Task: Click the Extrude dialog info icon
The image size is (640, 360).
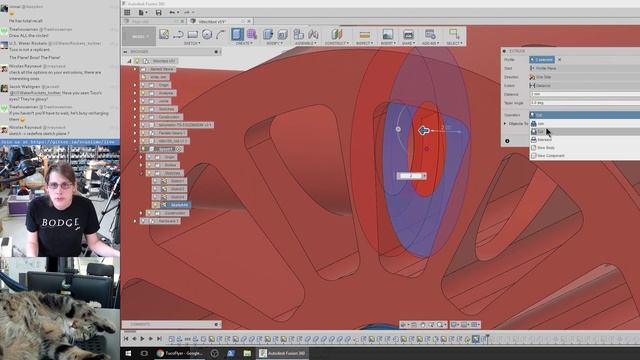Action: [507, 141]
